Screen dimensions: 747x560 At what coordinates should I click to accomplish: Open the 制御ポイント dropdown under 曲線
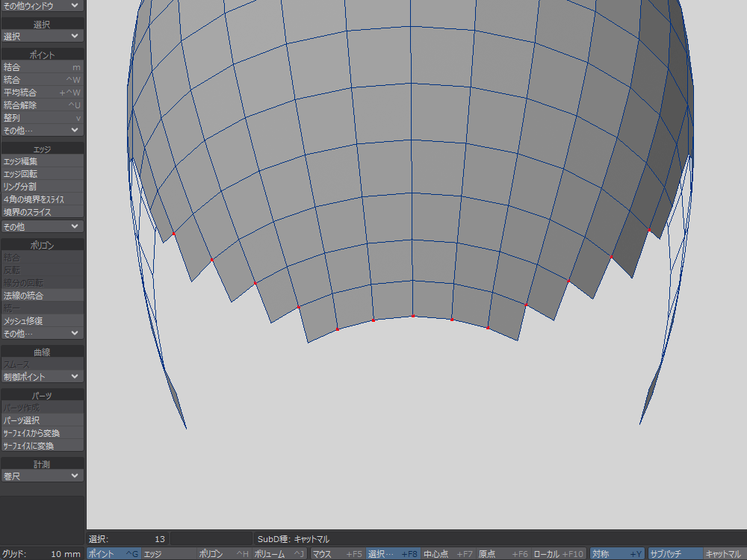click(x=42, y=377)
